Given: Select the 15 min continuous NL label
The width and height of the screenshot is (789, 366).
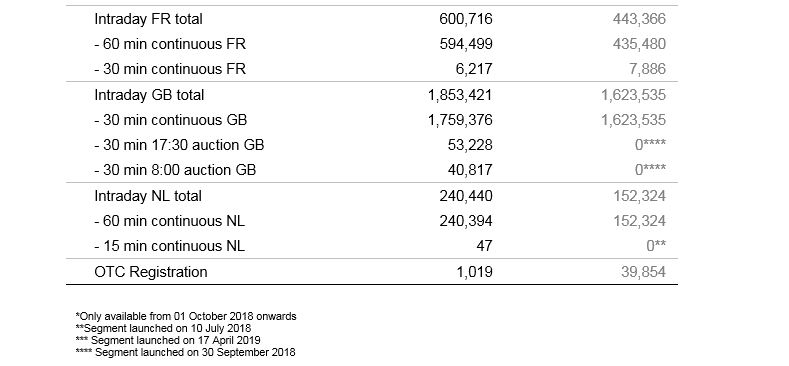Looking at the screenshot, I should [170, 247].
